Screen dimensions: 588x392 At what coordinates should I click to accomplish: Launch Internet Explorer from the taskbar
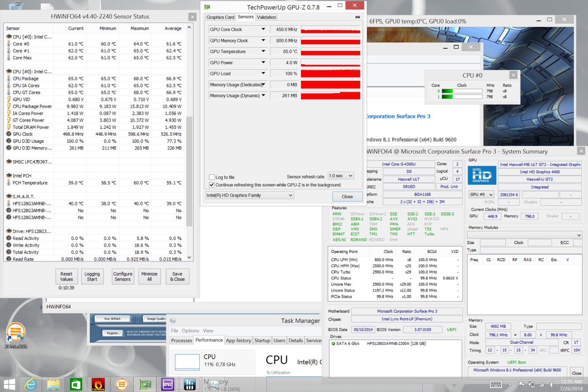31,384
